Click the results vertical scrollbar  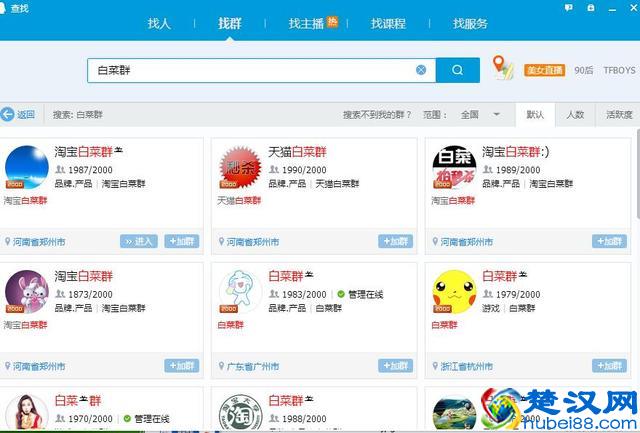click(638, 175)
